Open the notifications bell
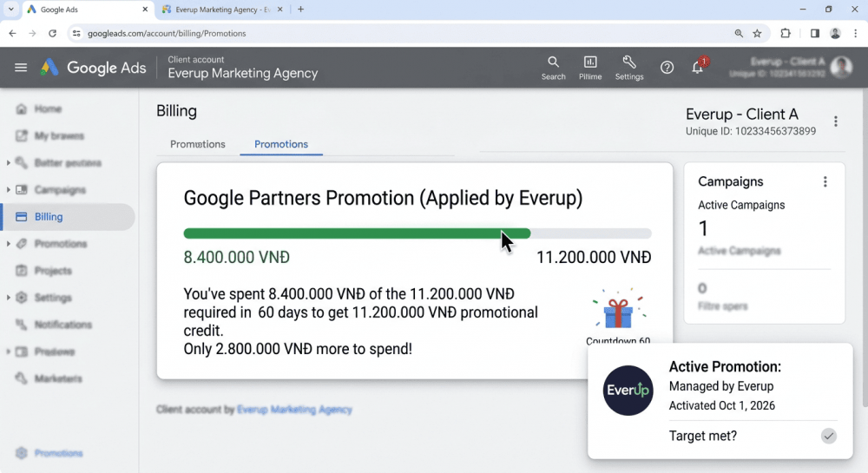The width and height of the screenshot is (868, 473). tap(698, 67)
